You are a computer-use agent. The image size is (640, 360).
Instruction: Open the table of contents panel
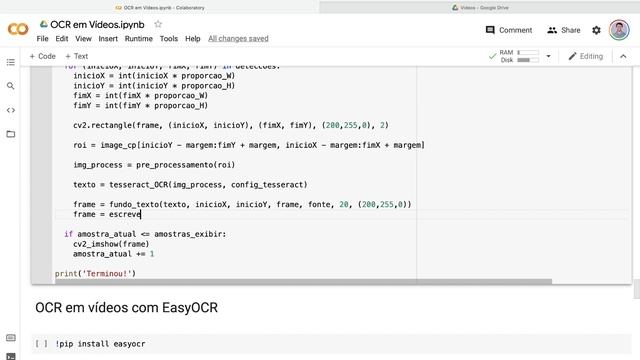click(11, 62)
